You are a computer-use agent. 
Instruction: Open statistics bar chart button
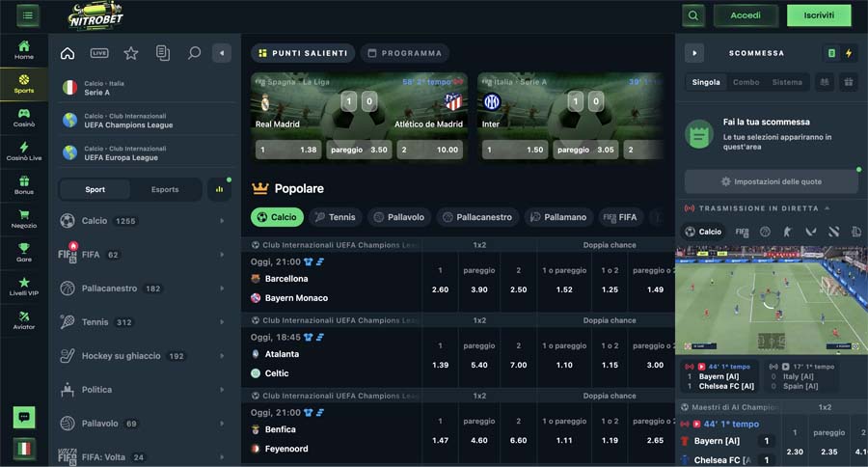coord(220,189)
